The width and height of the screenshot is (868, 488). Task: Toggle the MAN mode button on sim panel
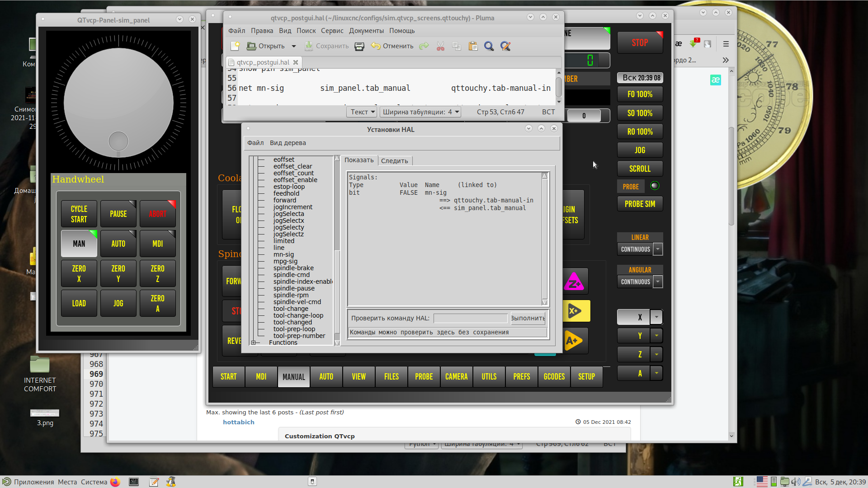coord(79,244)
